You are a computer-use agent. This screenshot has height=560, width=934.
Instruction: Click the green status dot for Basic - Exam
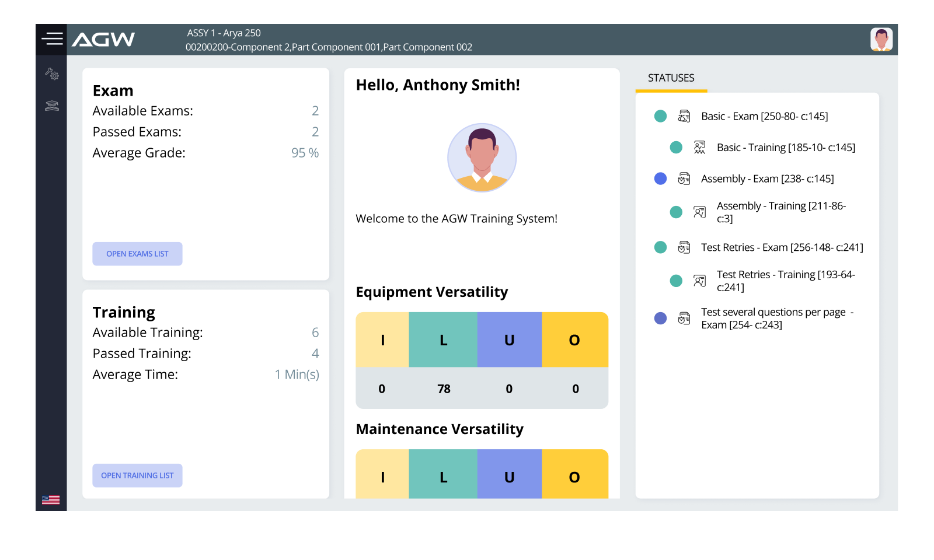pyautogui.click(x=660, y=116)
